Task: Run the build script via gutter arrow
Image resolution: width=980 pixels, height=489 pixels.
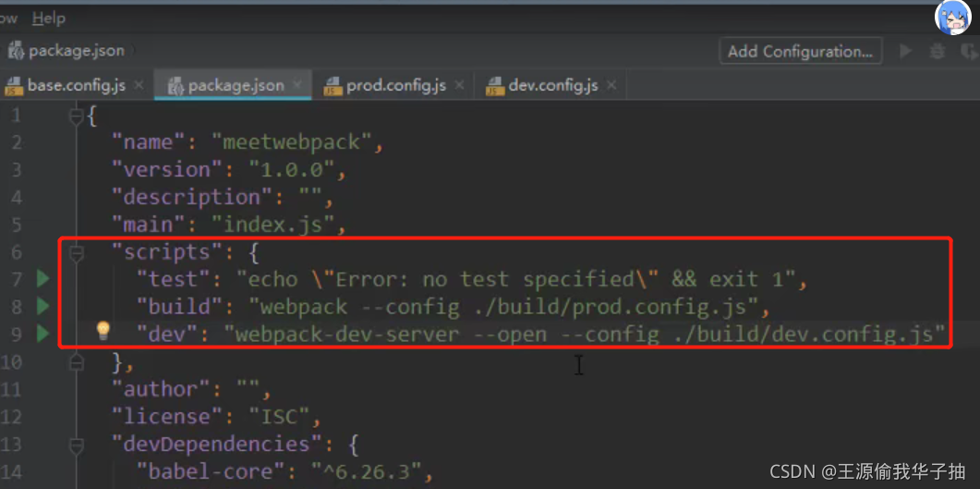Action: coord(42,306)
